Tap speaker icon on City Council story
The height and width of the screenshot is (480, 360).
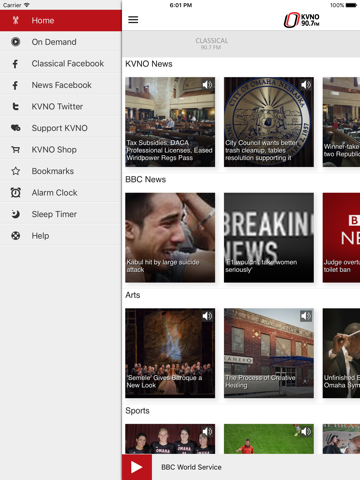pyautogui.click(x=306, y=85)
